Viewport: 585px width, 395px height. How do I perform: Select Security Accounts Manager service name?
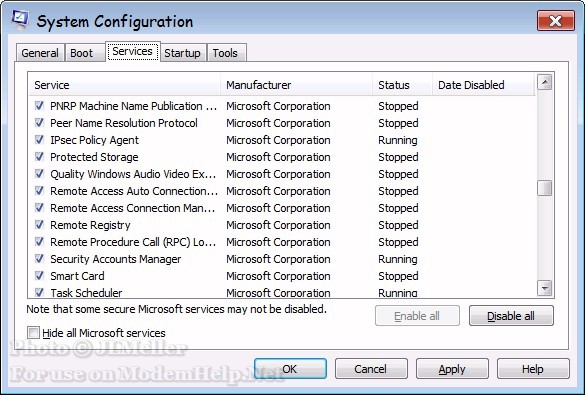tap(116, 259)
